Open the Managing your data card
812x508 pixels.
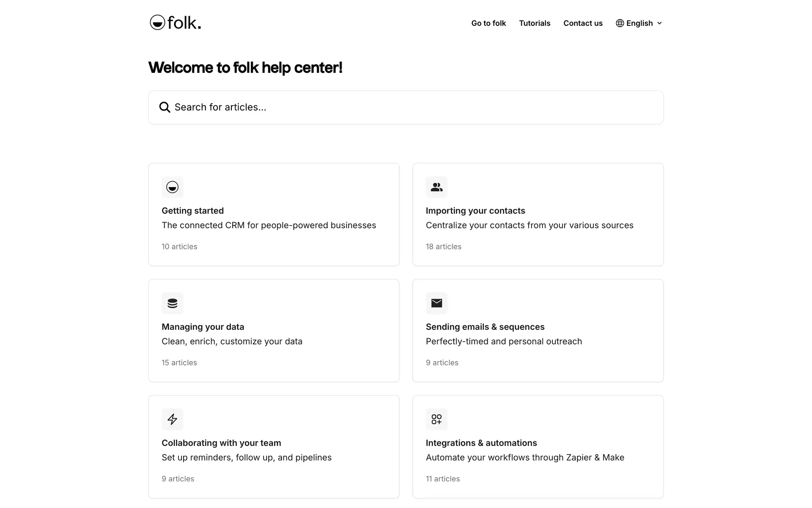coord(203,327)
